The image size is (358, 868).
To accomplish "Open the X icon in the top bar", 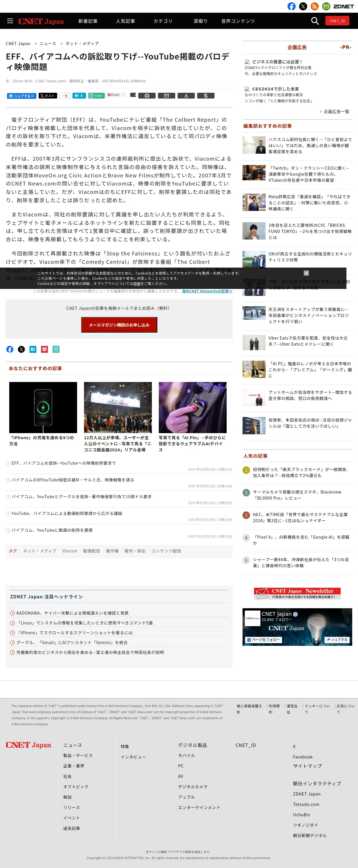I will pos(303,6).
